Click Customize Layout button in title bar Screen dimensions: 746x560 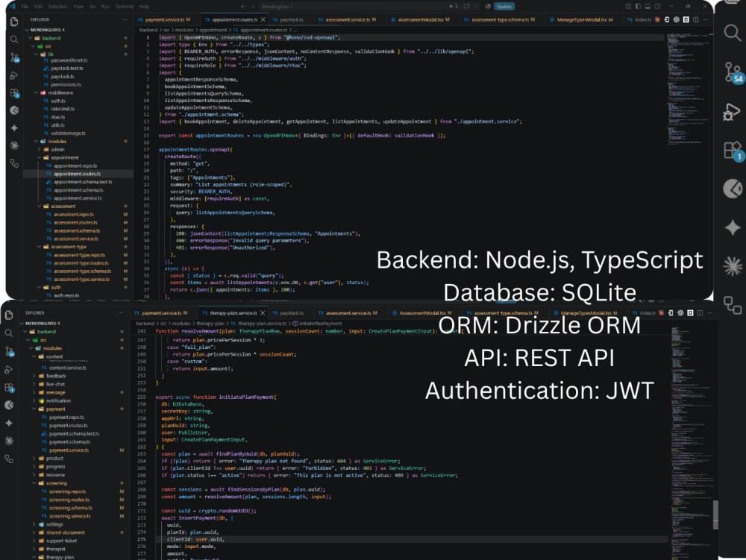coord(628,6)
